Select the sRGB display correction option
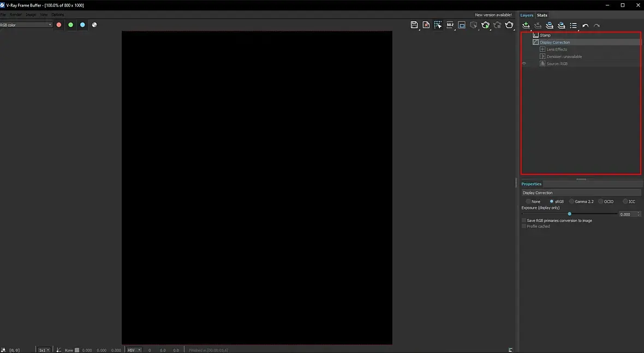 click(556, 202)
